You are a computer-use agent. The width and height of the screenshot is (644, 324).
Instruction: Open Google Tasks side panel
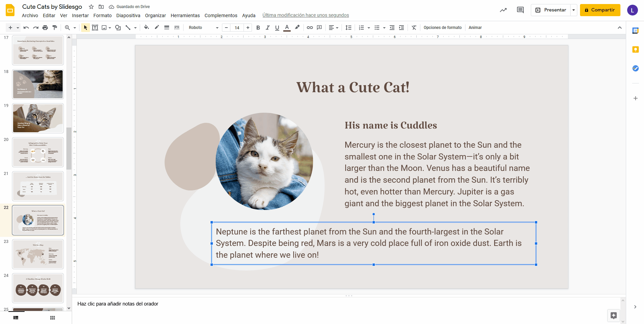click(x=636, y=68)
